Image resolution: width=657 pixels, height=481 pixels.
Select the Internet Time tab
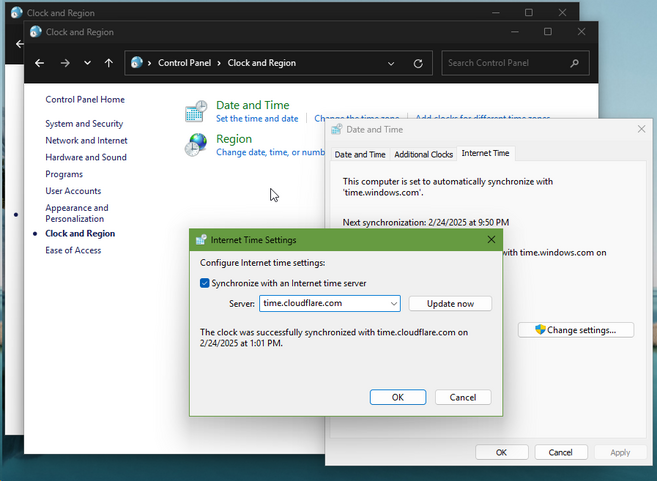(485, 153)
